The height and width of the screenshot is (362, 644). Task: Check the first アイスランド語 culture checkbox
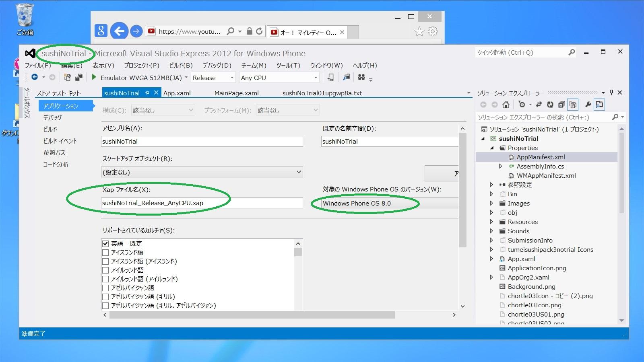tap(105, 252)
